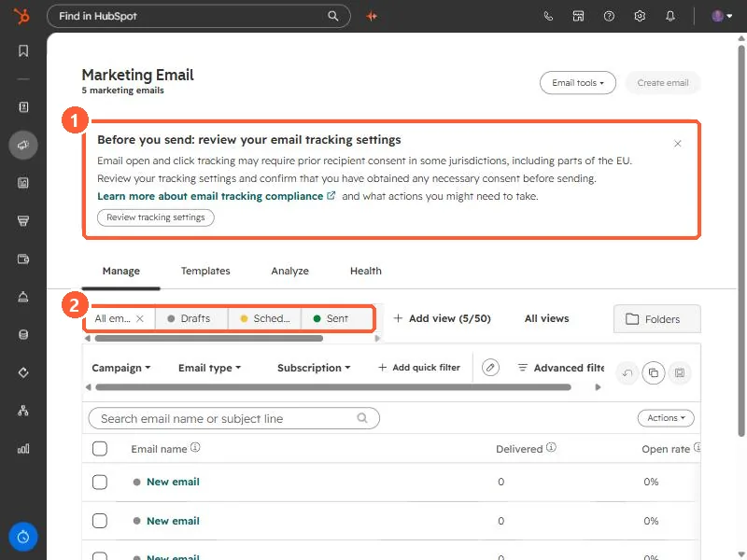Click Add view (5/50)
Screen dimensions: 747x560
click(442, 318)
